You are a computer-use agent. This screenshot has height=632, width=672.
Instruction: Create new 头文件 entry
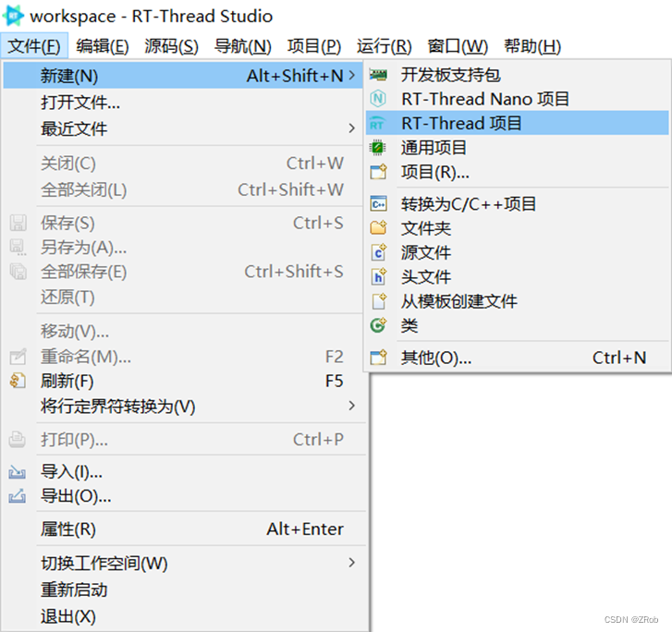tap(518, 277)
